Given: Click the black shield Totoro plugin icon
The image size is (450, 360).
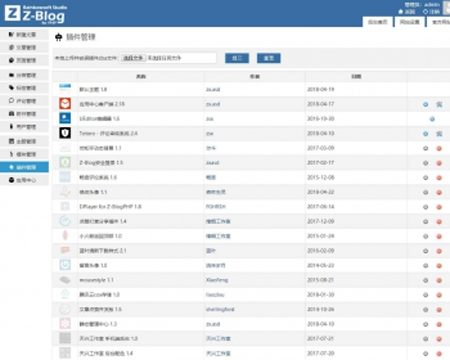Looking at the screenshot, I should tap(65, 133).
